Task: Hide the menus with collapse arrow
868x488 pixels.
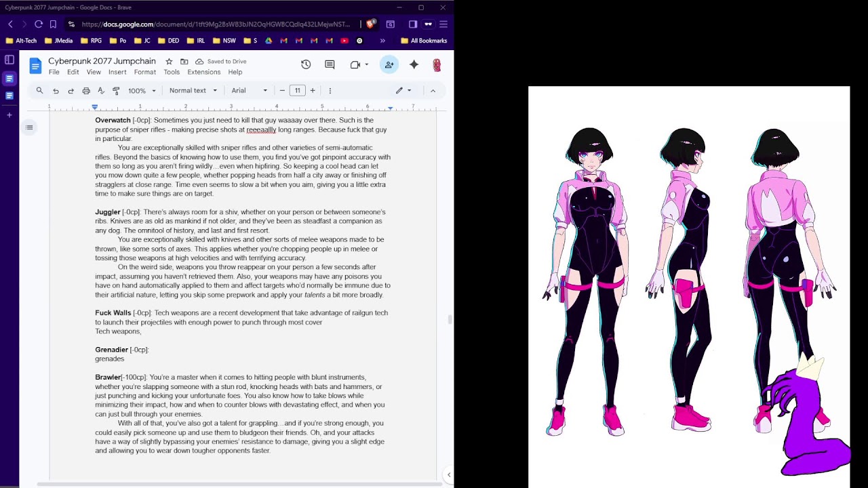Action: 433,90
